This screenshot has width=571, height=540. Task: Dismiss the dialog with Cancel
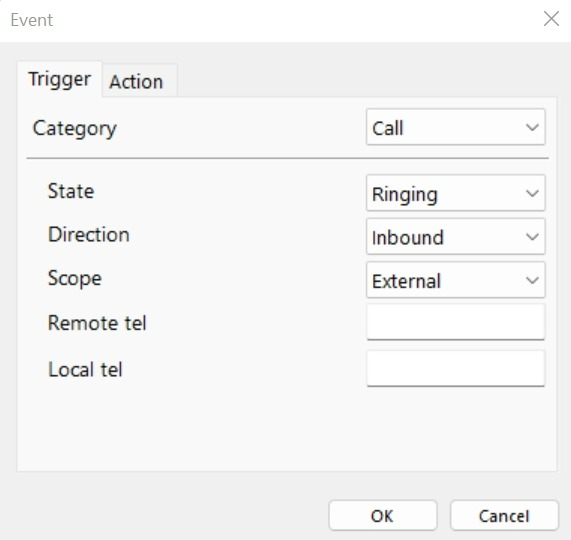click(504, 516)
